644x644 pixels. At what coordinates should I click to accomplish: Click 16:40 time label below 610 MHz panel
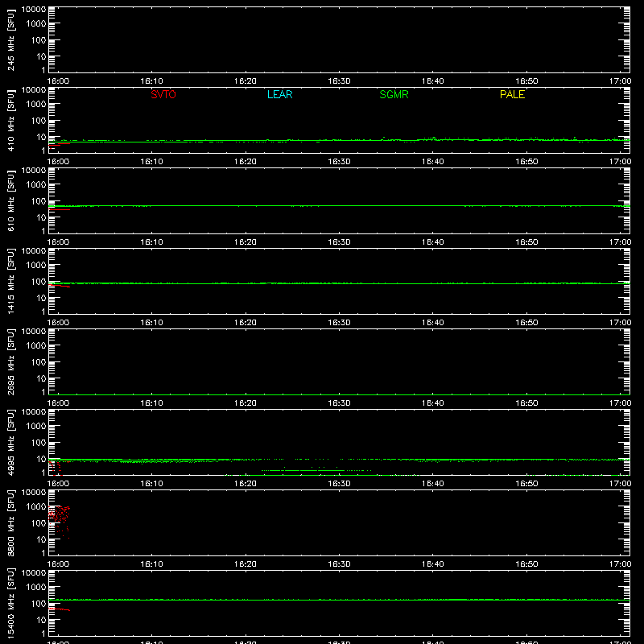tap(432, 242)
